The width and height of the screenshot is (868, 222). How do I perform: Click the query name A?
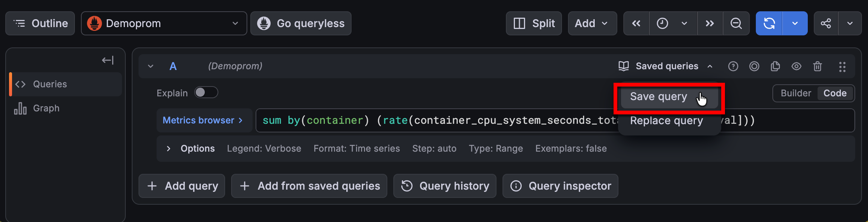point(173,66)
